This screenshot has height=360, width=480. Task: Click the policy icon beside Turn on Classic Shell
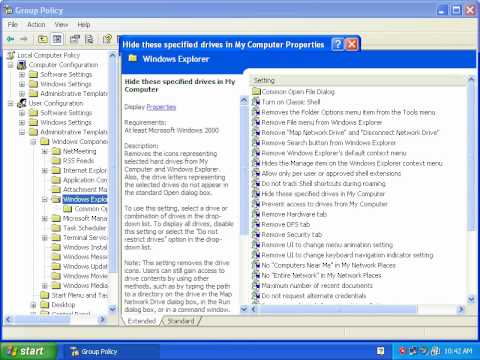[x=256, y=102]
